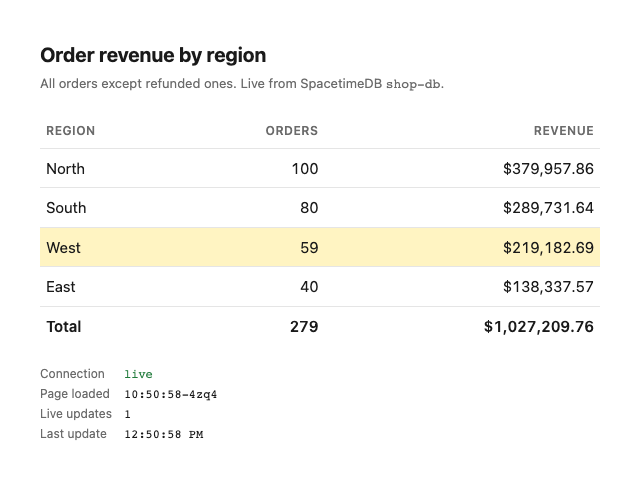
Task: Click the last update time 12:50:58 PM
Action: 164,434
